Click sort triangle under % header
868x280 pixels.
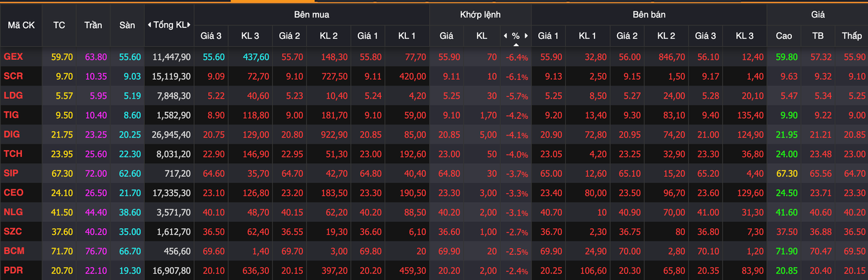click(516, 45)
